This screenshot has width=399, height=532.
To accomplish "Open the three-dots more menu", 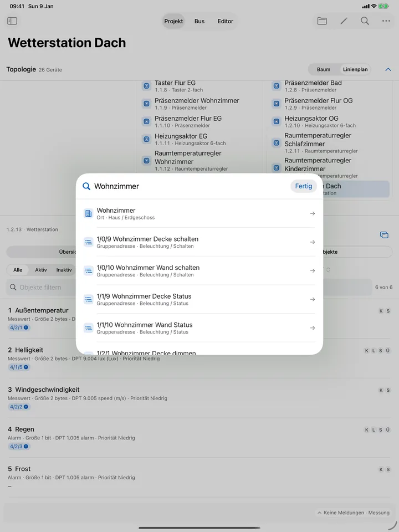I will pos(386,21).
